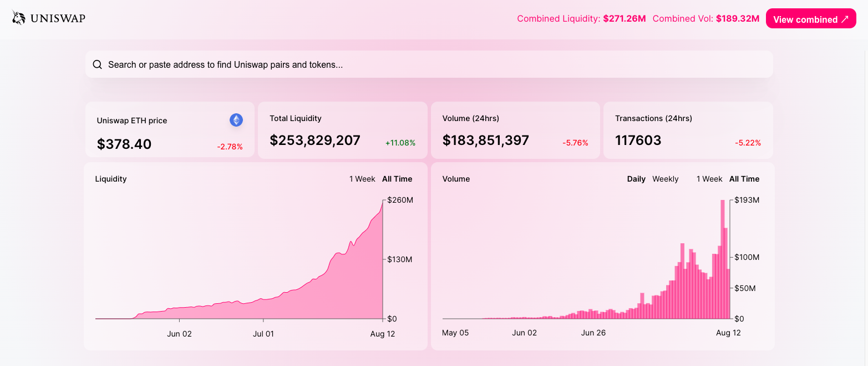The width and height of the screenshot is (868, 366).
Task: Click the $100M axis label on Volume chart
Action: pyautogui.click(x=747, y=257)
